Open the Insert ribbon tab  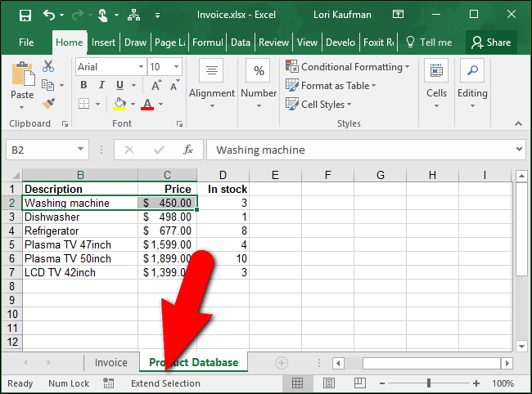(104, 43)
